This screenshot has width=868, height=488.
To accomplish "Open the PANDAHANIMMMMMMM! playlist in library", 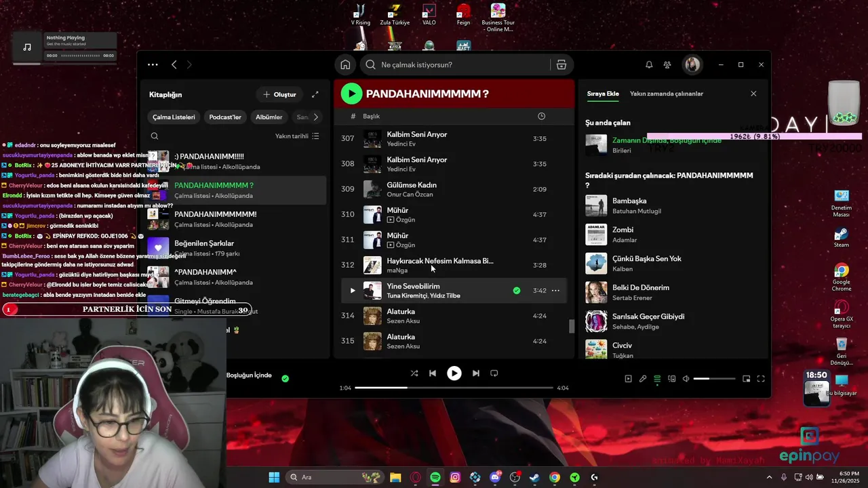I will coord(236,219).
